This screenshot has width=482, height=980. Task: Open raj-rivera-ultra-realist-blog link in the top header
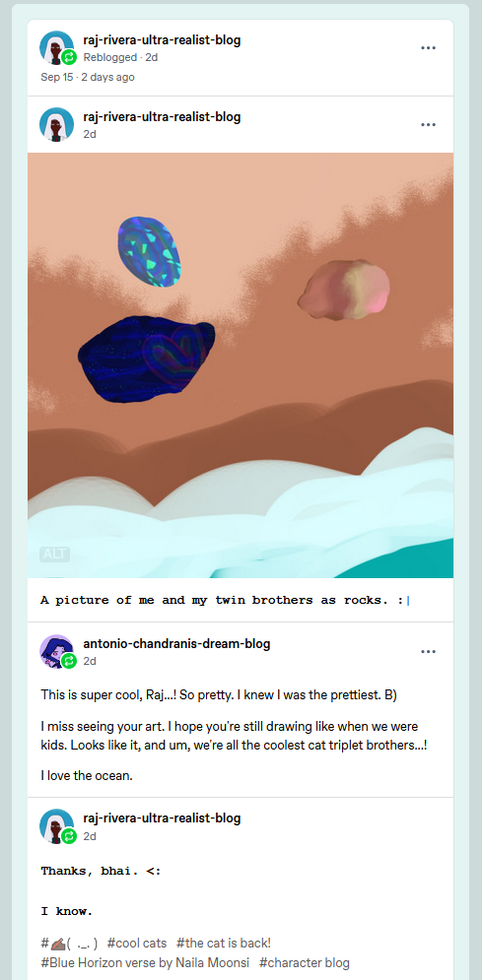coord(162,40)
